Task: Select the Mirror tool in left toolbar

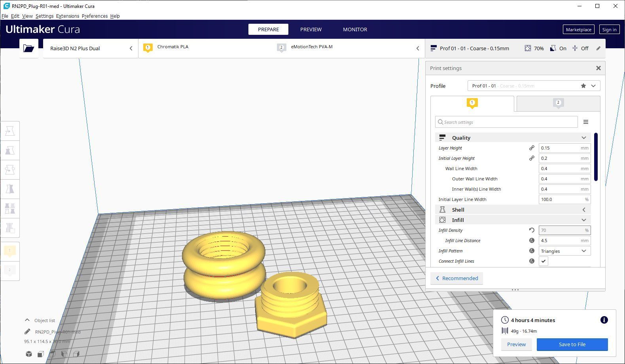Action: point(10,189)
